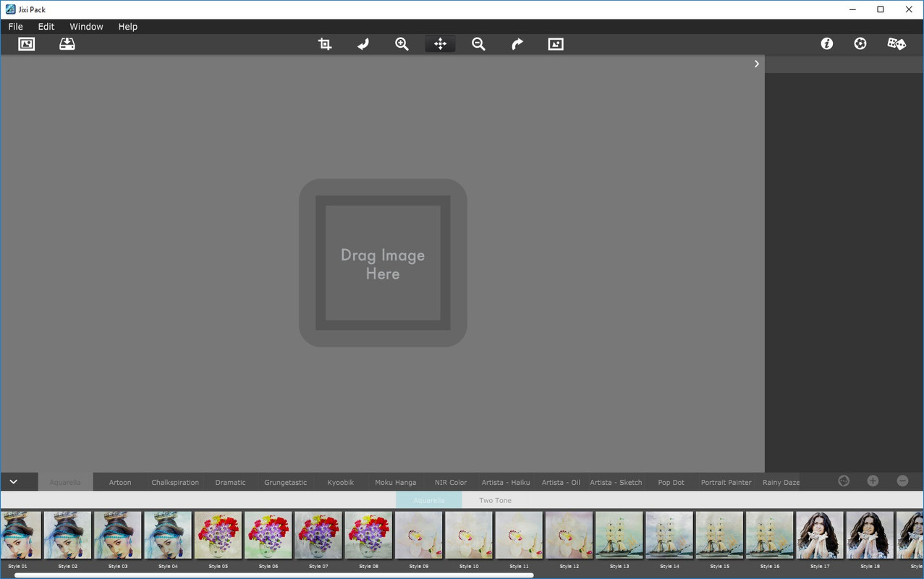924x579 pixels.
Task: Switch to the Artista - Oil tab
Action: pyautogui.click(x=561, y=482)
